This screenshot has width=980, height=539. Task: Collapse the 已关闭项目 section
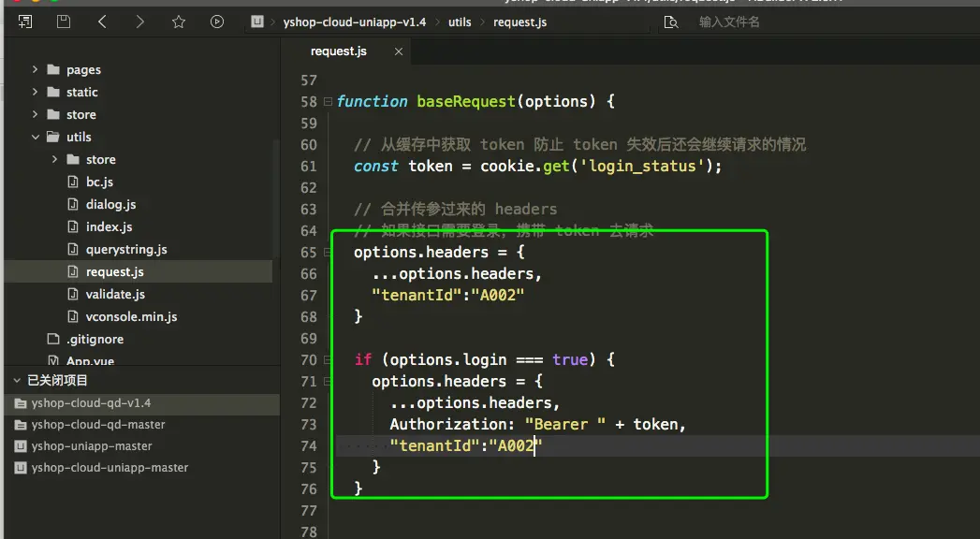point(17,380)
